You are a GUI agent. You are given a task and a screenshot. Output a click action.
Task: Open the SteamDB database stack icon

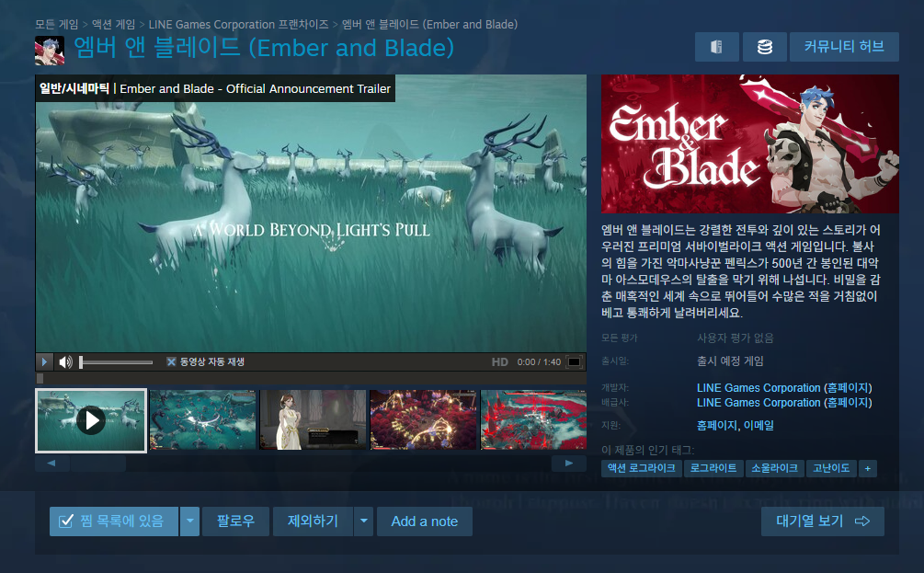[764, 47]
